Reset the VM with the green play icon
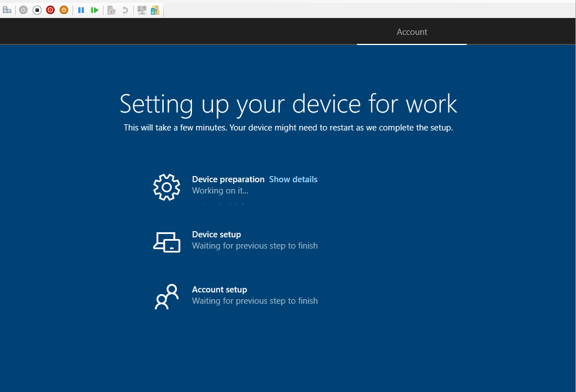 pos(95,10)
